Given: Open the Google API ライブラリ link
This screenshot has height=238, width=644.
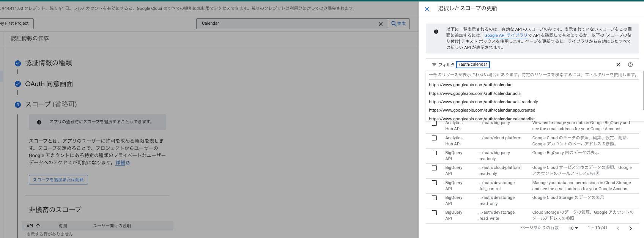Looking at the screenshot, I should [506, 35].
